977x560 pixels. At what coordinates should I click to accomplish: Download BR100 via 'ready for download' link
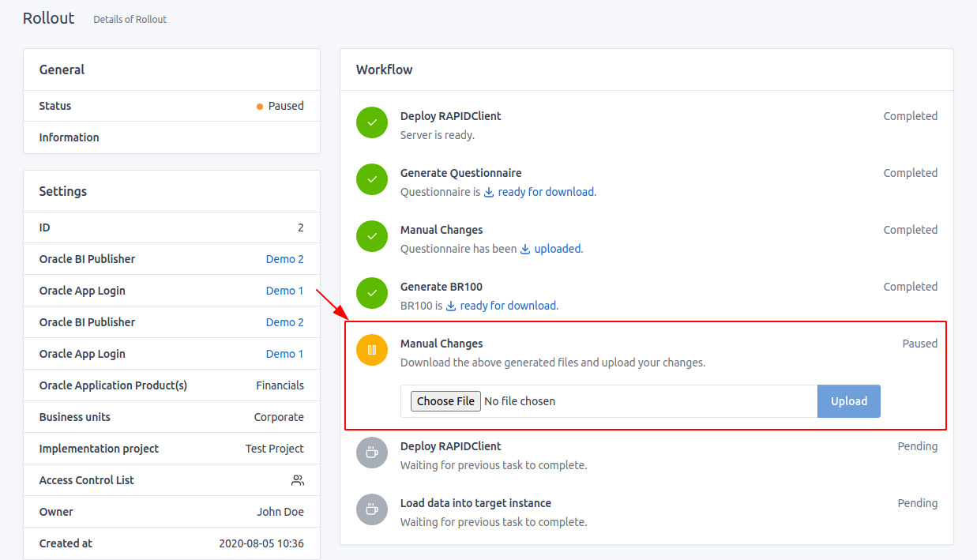click(x=508, y=306)
